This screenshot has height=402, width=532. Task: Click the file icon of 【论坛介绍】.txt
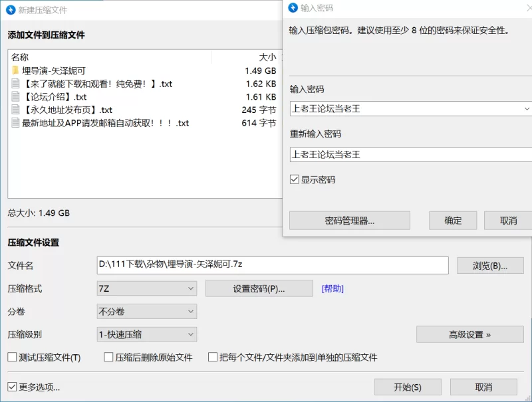point(15,96)
